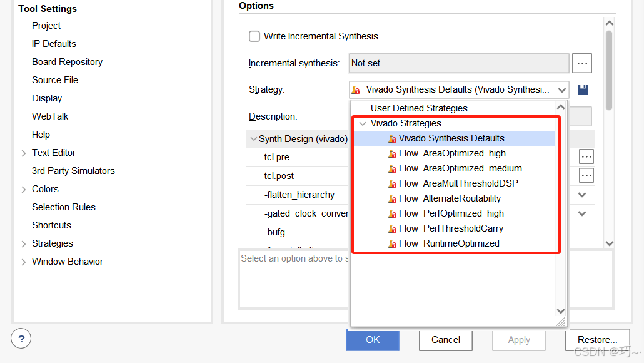Click the Apply button
Screen dimensions: 644x363
pyautogui.click(x=519, y=340)
